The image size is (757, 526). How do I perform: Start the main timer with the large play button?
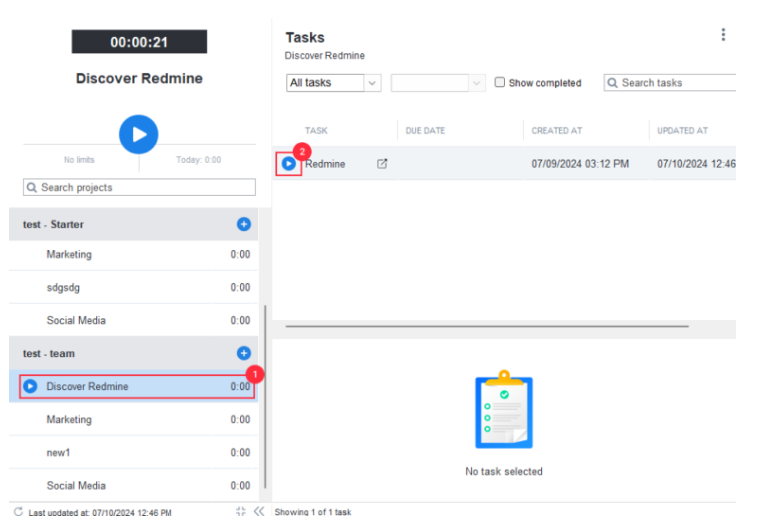point(139,133)
